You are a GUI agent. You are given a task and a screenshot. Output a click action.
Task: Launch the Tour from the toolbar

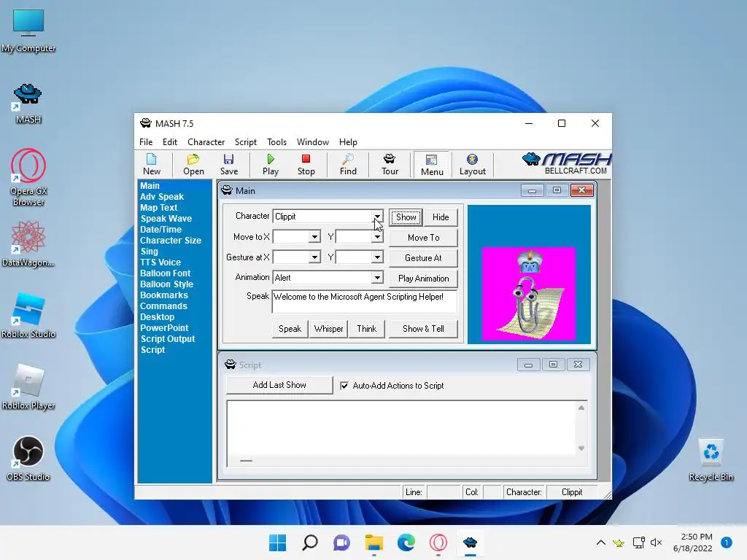(x=390, y=165)
